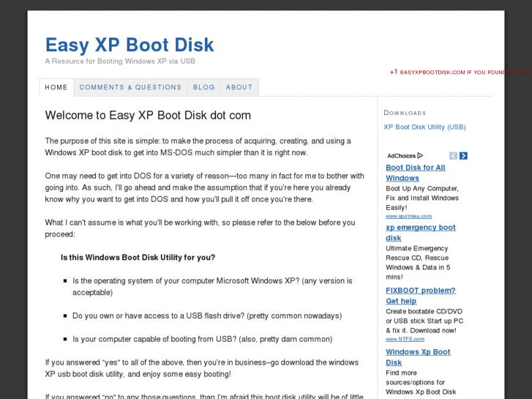Open the xp emergency boot disk ad
The image size is (532, 399).
coord(421,232)
